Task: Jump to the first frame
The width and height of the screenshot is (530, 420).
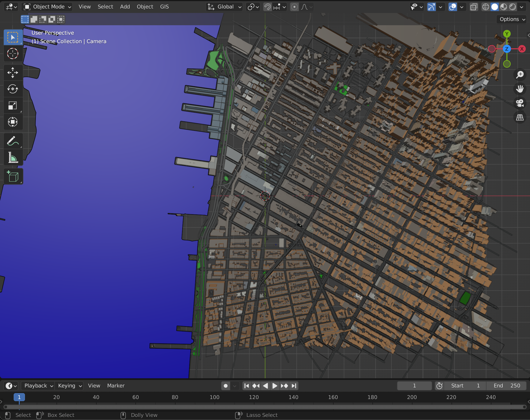Action: (x=247, y=386)
